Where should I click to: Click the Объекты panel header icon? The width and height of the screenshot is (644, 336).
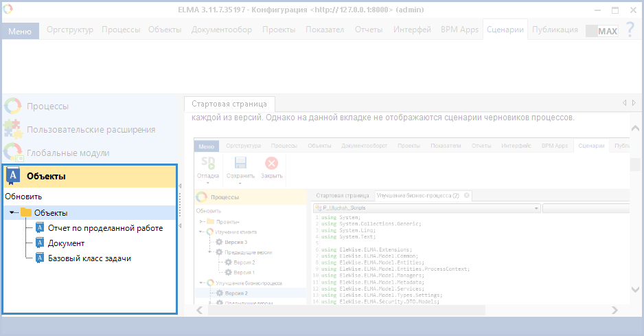14,176
